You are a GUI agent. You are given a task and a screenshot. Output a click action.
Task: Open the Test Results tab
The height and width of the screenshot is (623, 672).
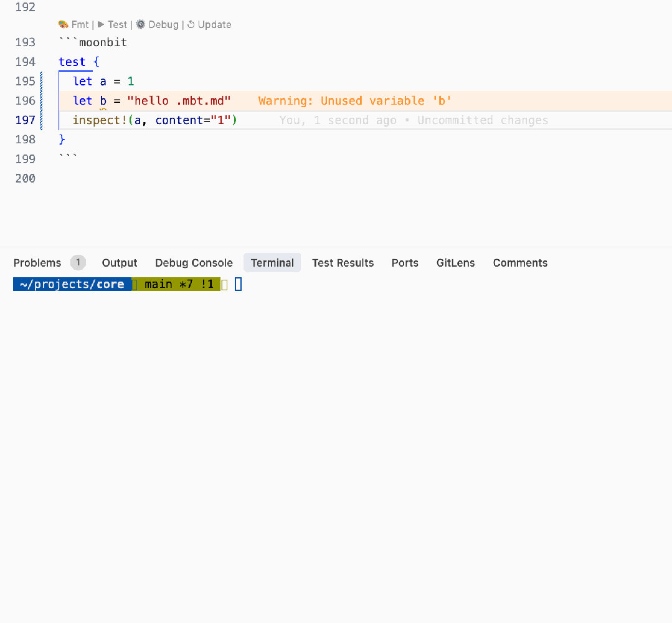pyautogui.click(x=343, y=263)
